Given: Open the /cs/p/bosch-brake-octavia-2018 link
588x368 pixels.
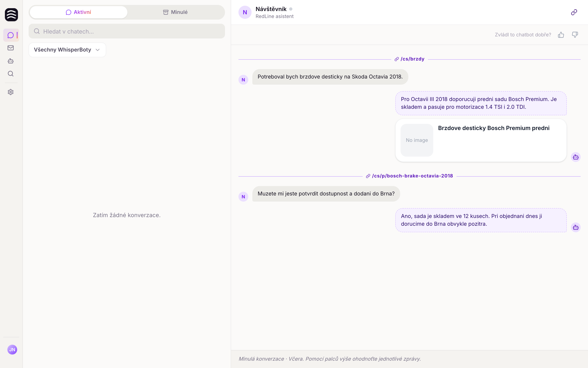Looking at the screenshot, I should (409, 176).
